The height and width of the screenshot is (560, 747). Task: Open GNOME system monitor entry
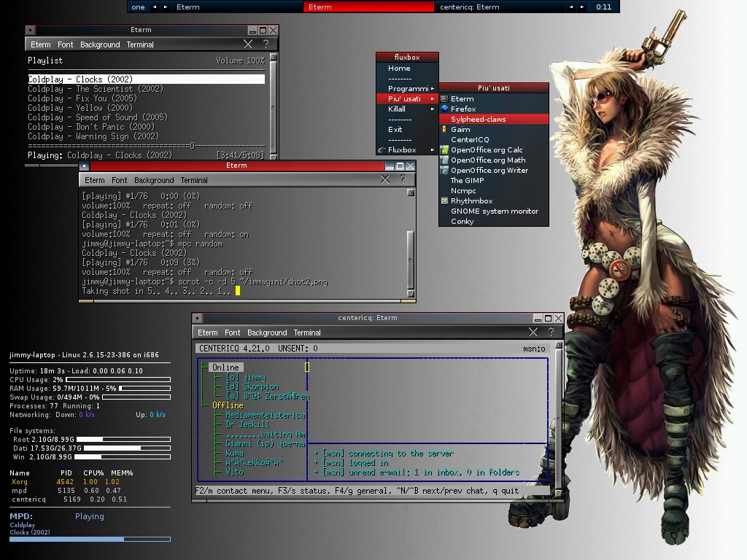coord(494,211)
